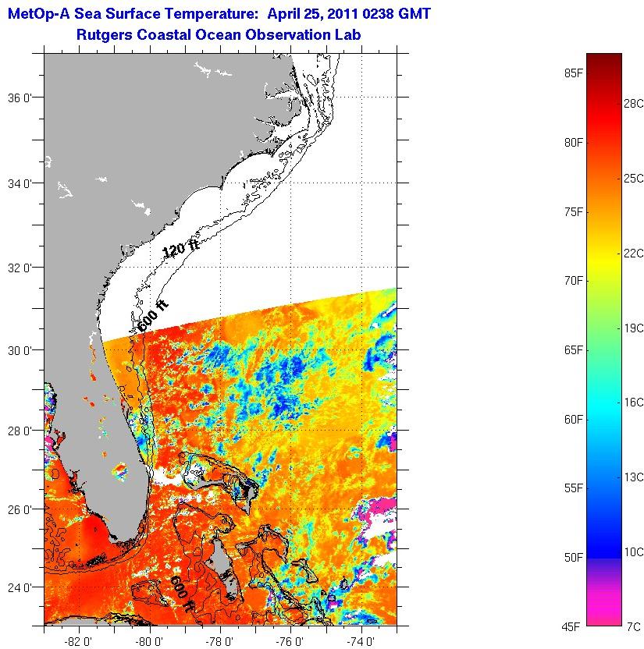Viewport: 644px width, 649px height.
Task: Click the 7C label on the color scale
Action: (634, 626)
